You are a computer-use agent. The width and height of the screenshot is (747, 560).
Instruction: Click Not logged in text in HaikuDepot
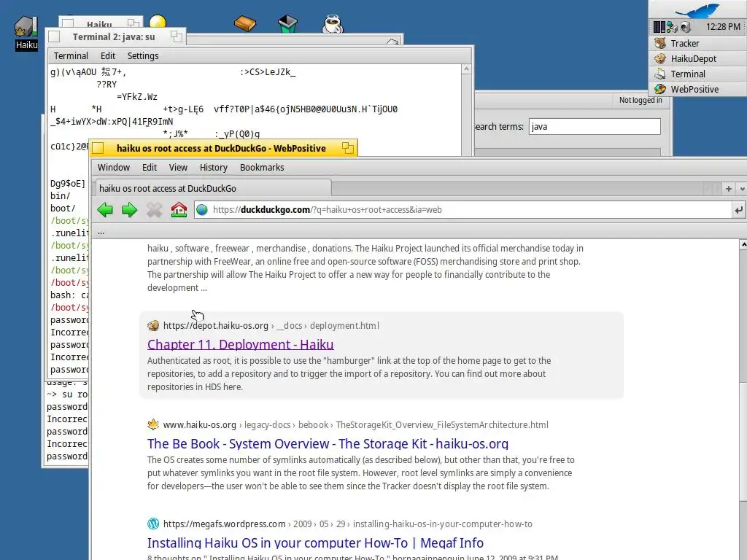click(x=640, y=100)
